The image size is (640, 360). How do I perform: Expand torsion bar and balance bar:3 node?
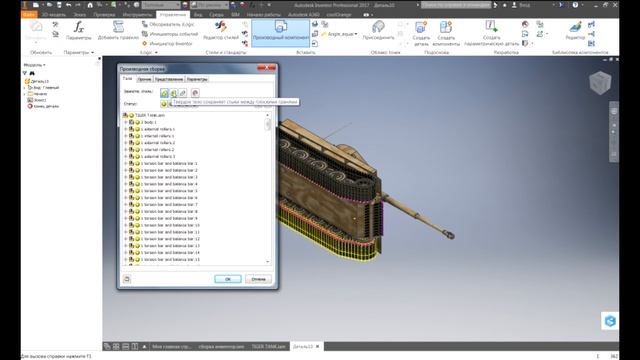click(x=126, y=177)
